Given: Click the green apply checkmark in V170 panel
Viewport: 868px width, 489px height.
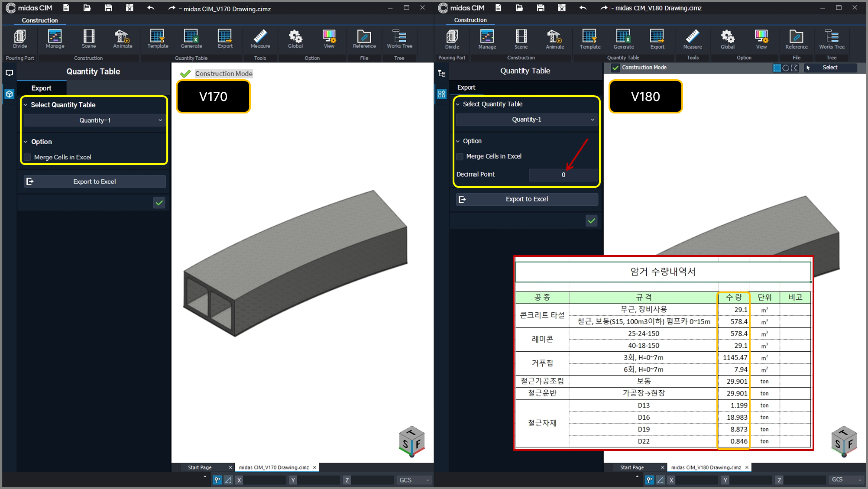Looking at the screenshot, I should [x=159, y=203].
